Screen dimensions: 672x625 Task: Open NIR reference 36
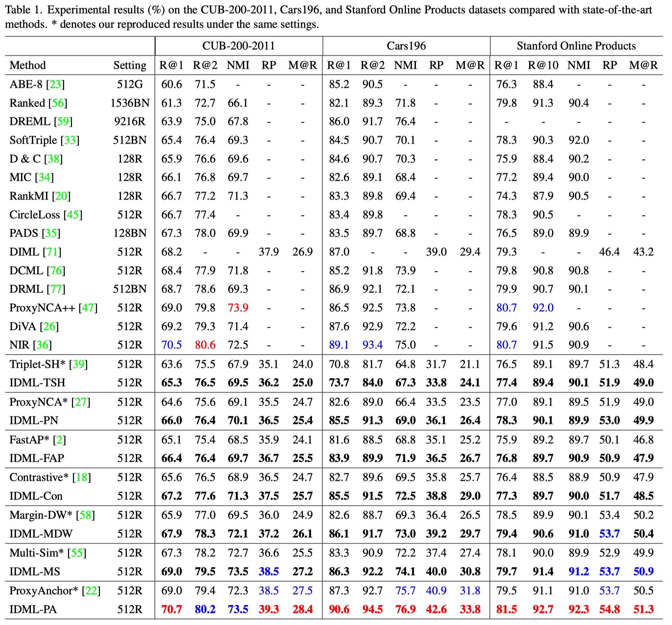tap(42, 345)
